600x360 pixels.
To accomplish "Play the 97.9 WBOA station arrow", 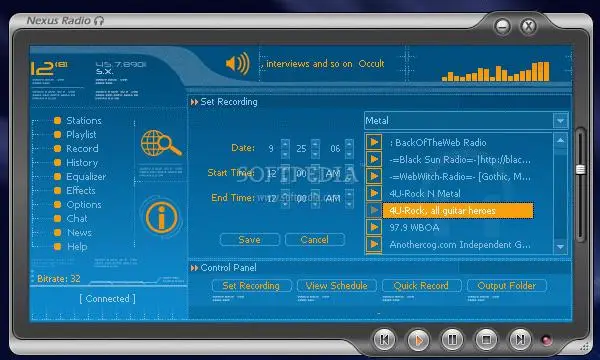I will click(x=374, y=227).
